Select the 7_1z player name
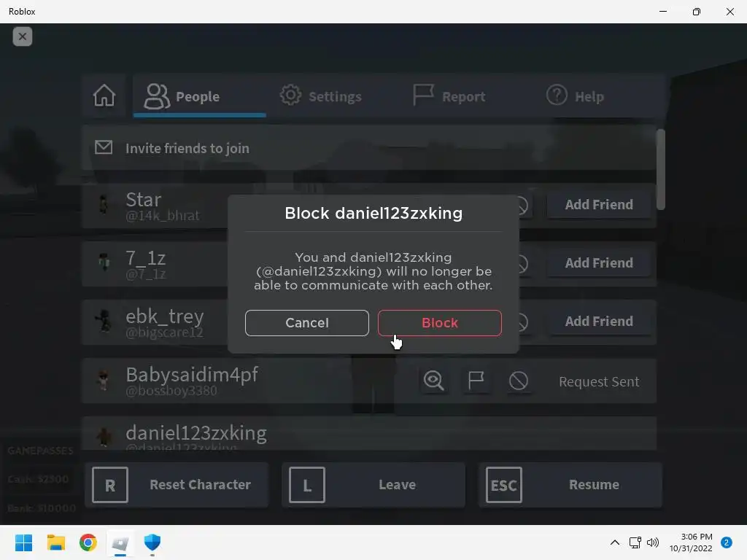The image size is (747, 560). [x=145, y=258]
